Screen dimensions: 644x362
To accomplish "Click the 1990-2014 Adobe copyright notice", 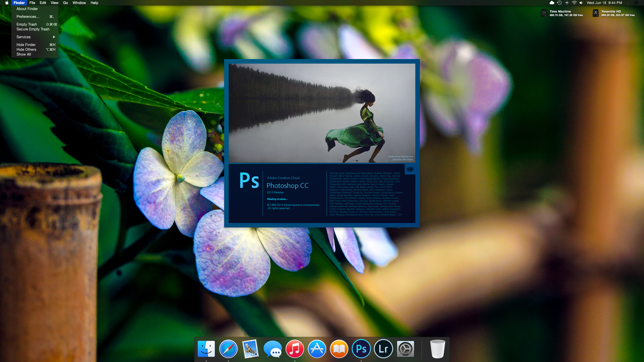I will pyautogui.click(x=293, y=207).
